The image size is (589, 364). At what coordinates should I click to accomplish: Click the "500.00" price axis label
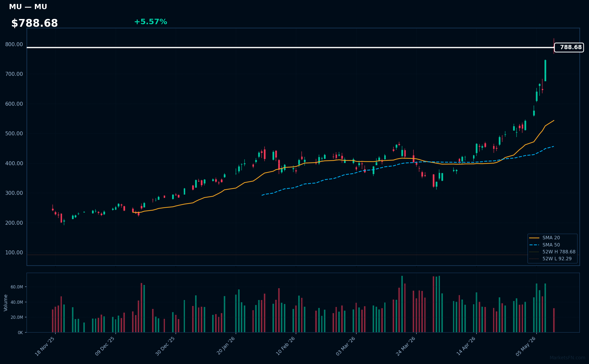pos(14,134)
